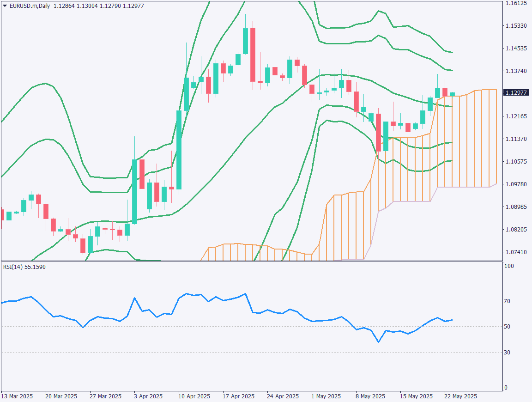The width and height of the screenshot is (532, 402).
Task: Collapse the OHLC quick info triangle
Action: pyautogui.click(x=5, y=6)
